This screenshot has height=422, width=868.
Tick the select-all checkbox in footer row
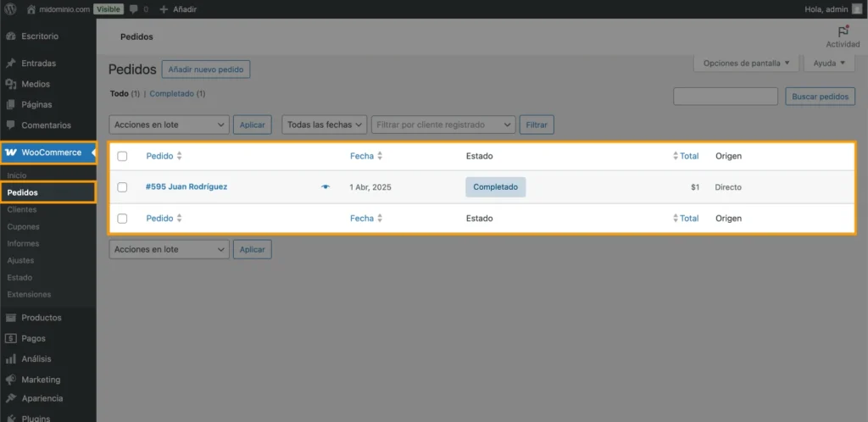122,219
